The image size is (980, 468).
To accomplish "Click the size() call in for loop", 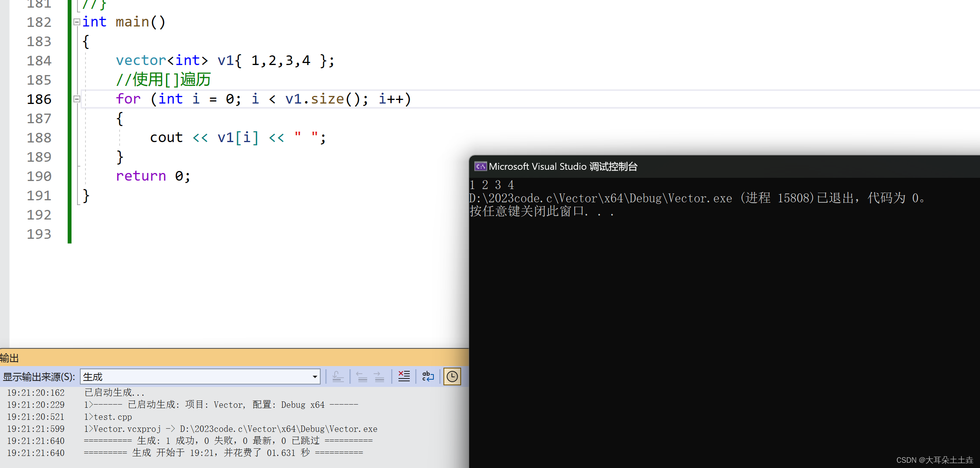I will (327, 99).
